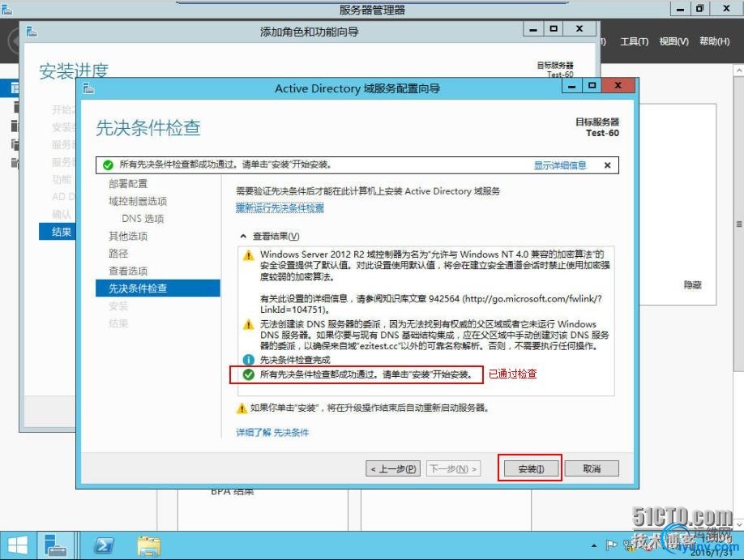Open the 详细了解 先决条件 link
This screenshot has width=744, height=560.
coord(272,432)
